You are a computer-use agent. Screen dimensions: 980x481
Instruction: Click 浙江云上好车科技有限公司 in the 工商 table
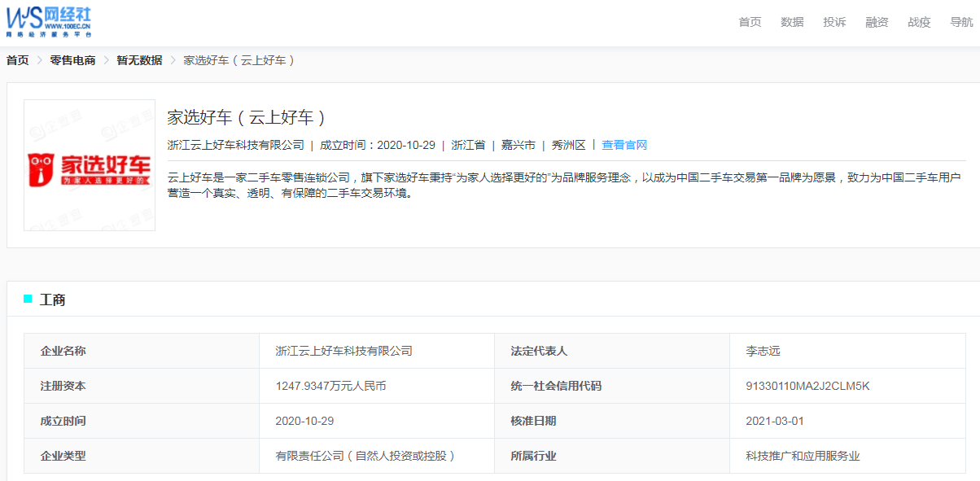(x=344, y=351)
